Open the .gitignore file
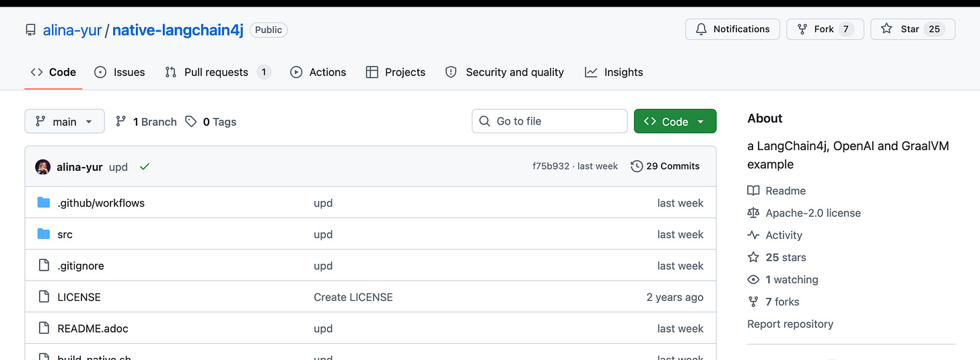The width and height of the screenshot is (980, 360). [x=81, y=266]
